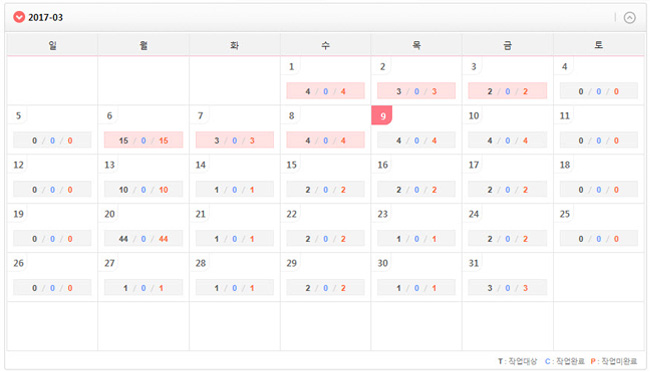Click the 0 / 0 / 0 badge on day 18

[599, 190]
